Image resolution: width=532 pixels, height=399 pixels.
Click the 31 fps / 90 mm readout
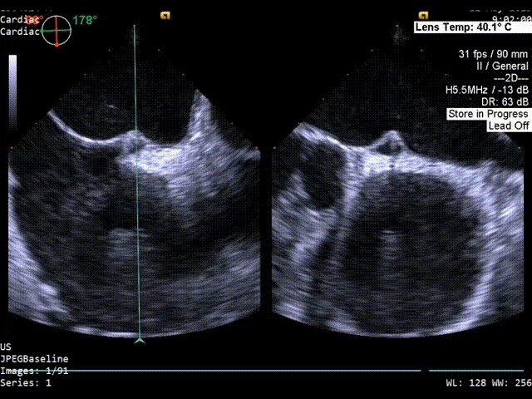492,54
